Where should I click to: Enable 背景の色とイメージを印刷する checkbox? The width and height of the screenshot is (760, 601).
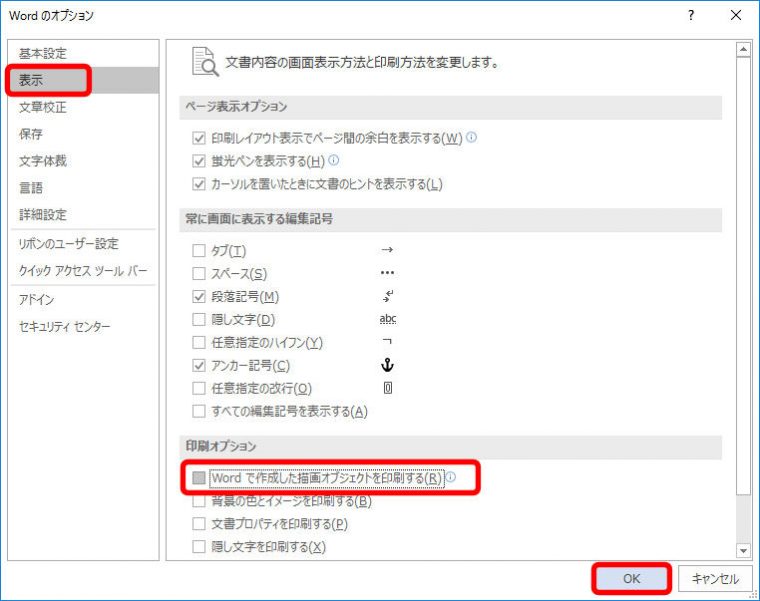[199, 501]
